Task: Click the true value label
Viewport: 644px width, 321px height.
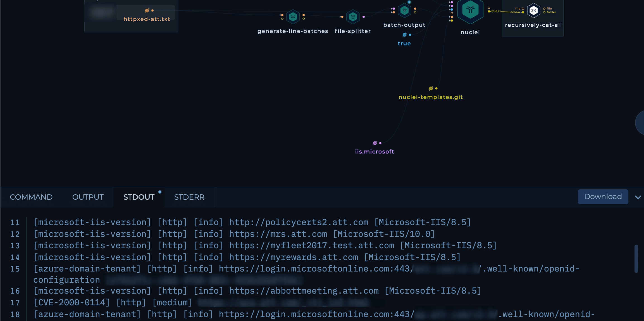Action: click(404, 43)
